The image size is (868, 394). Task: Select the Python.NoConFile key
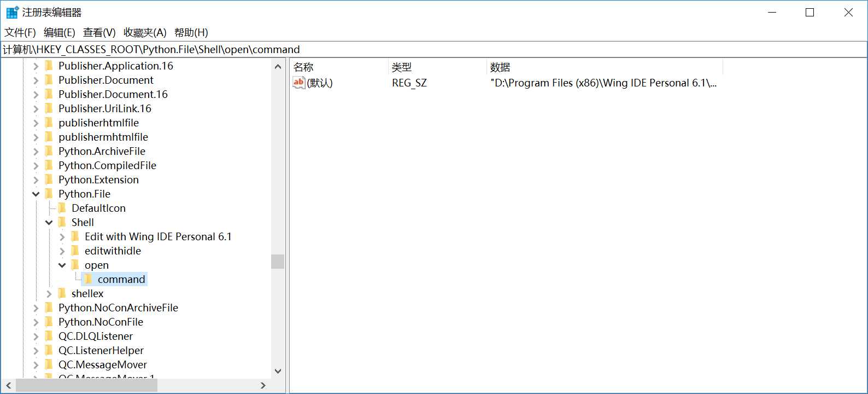101,322
